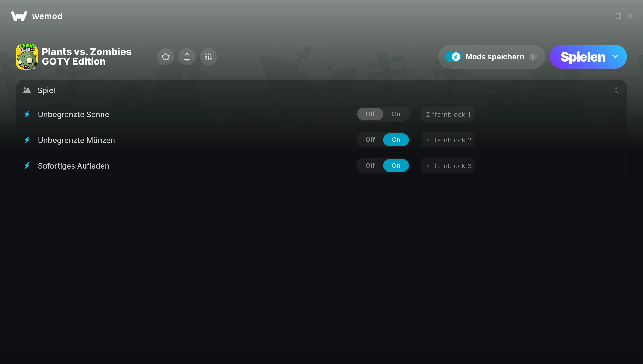
Task: Minimize the WeMod window
Action: (607, 16)
